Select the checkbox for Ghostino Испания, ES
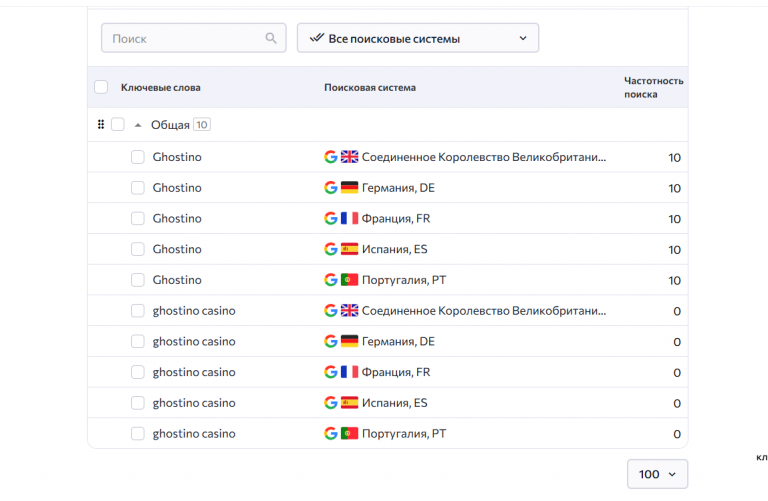 138,249
